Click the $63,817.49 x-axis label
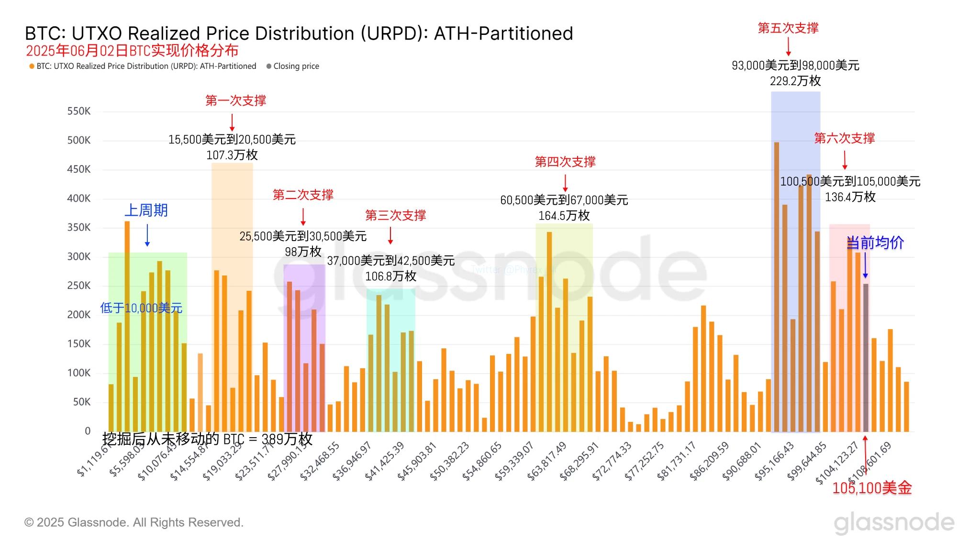The image size is (980, 551). pyautogui.click(x=546, y=461)
